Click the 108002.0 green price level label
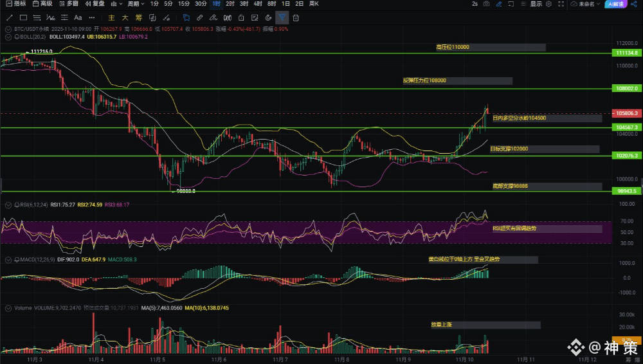Image resolution: width=643 pixels, height=364 pixels. point(626,88)
